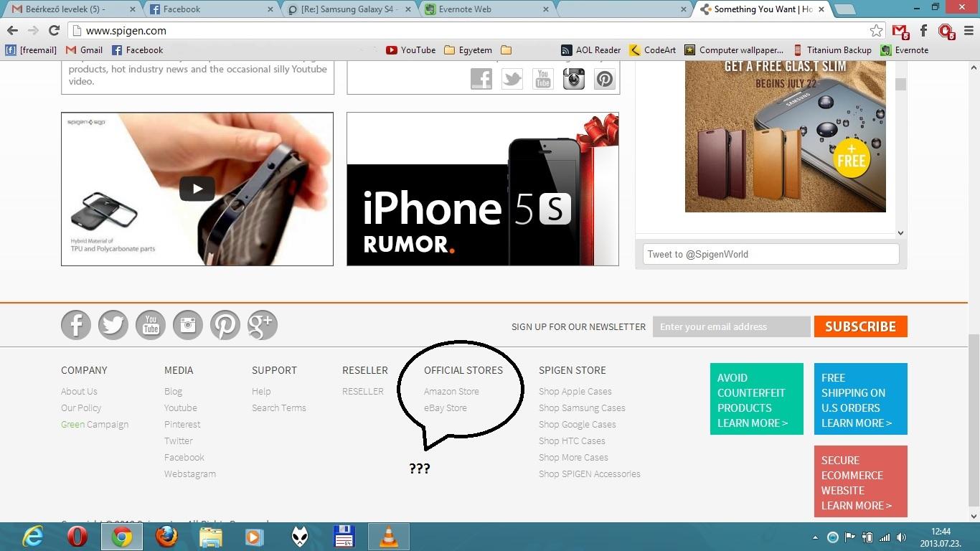Open the Webstagram media link
Screen dimensions: 980x551
190,474
